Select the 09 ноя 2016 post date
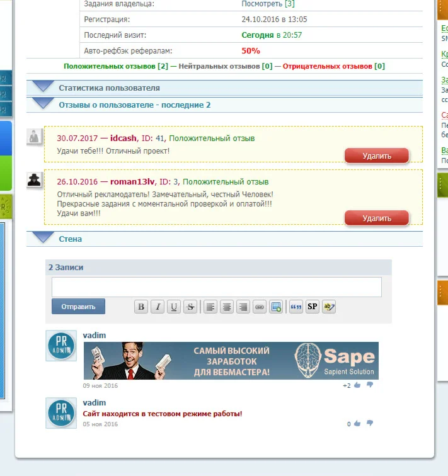The image size is (448, 476). 100,385
